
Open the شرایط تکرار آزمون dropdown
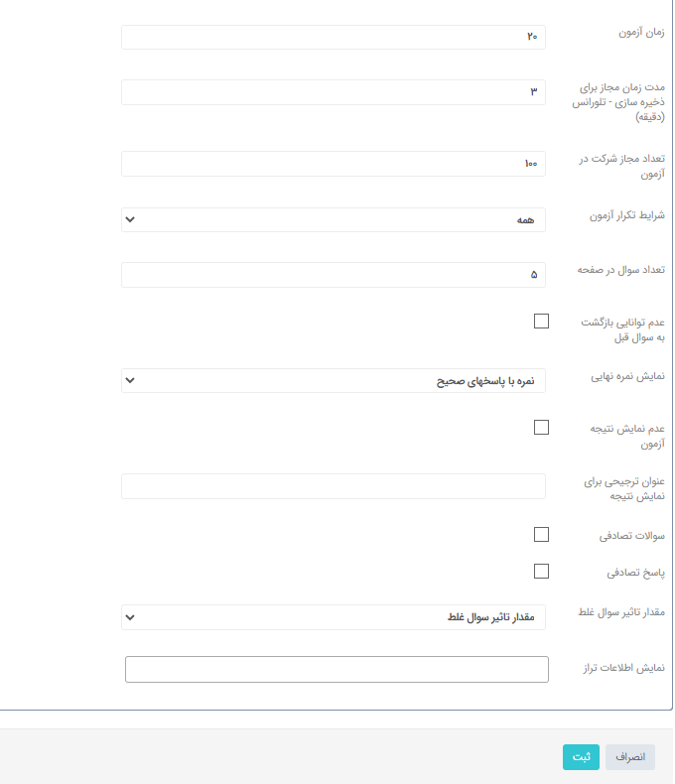[x=333, y=220]
